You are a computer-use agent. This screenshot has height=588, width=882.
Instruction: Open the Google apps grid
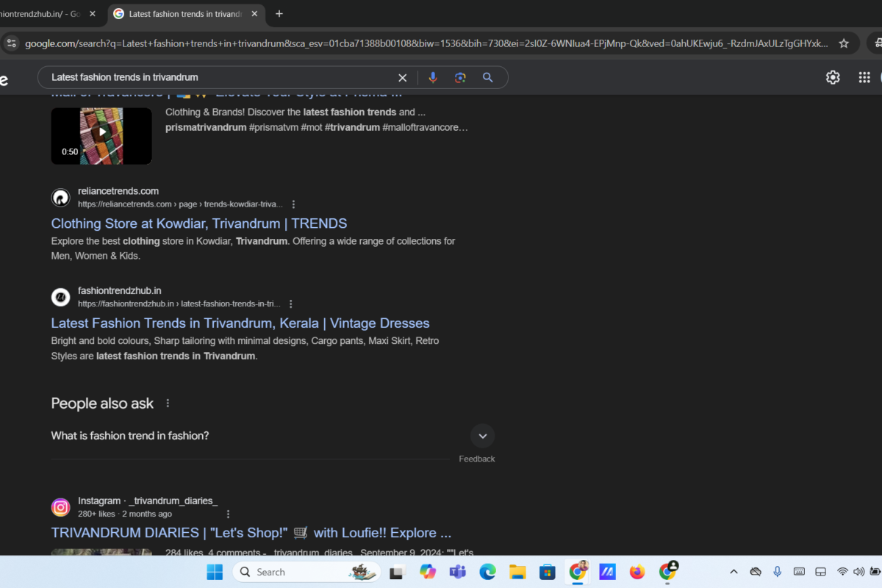[x=864, y=77]
